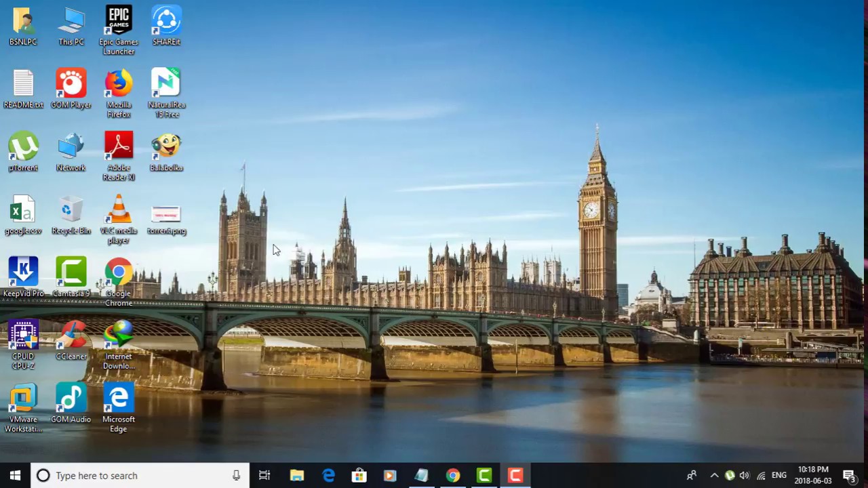Launch Microsoft Edge desktop shortcut
This screenshot has width=868, height=488.
(119, 409)
